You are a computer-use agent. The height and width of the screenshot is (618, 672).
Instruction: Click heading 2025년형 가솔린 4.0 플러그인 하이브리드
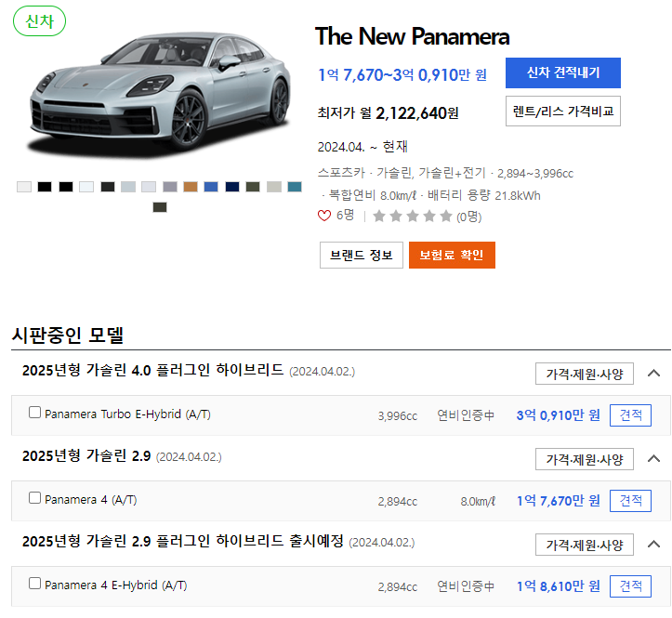(152, 370)
